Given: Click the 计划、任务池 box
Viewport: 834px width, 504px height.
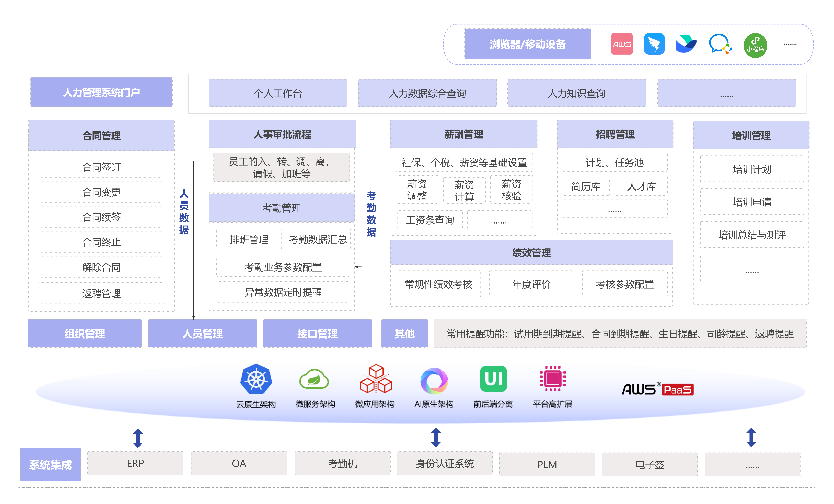Looking at the screenshot, I should click(614, 162).
